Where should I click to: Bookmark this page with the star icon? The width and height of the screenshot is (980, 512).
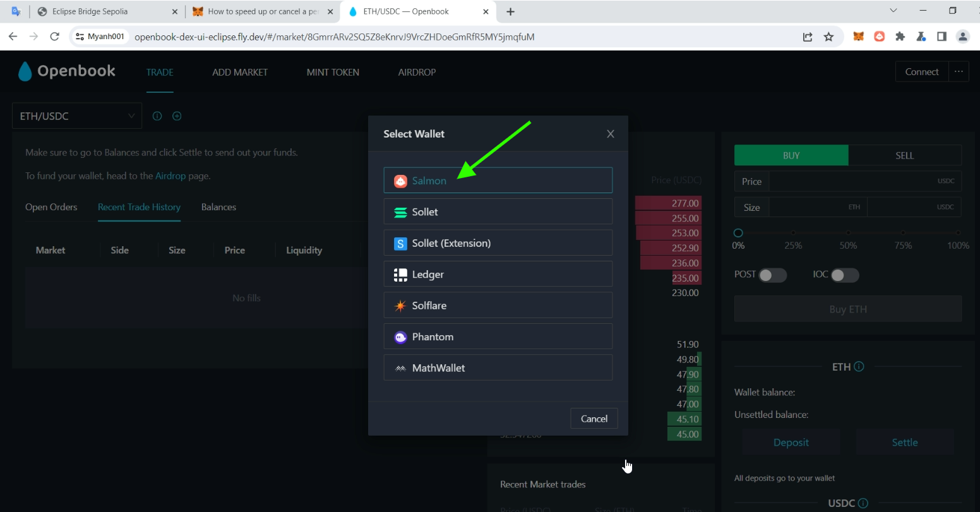(x=829, y=37)
